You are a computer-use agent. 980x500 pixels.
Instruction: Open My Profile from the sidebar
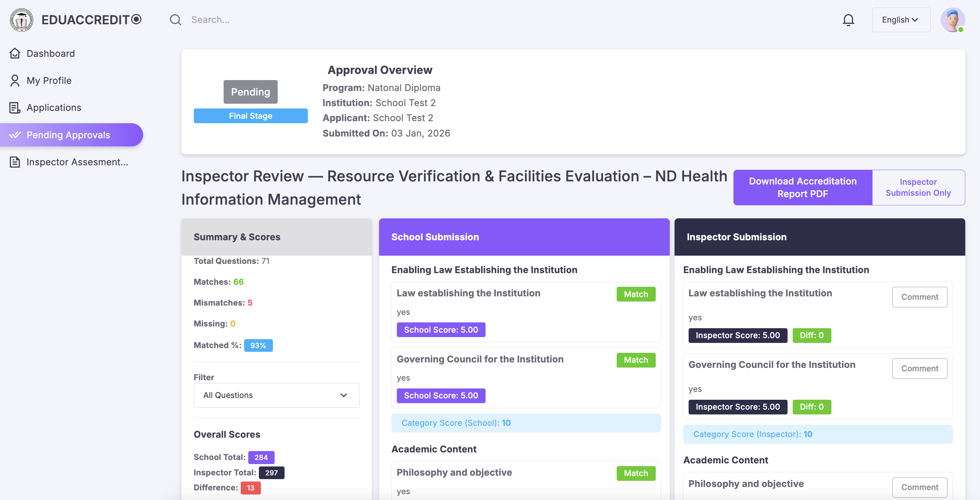pyautogui.click(x=49, y=81)
